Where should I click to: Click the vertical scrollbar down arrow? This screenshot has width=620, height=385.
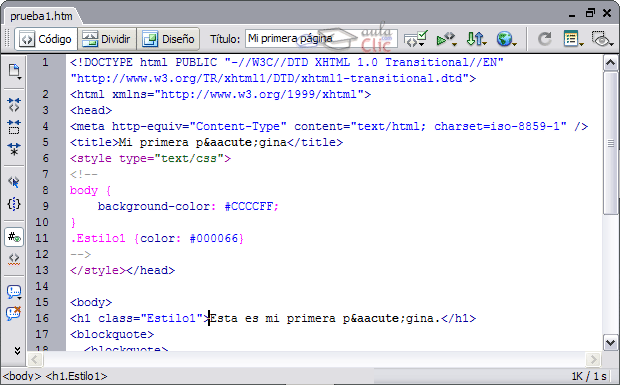click(x=610, y=343)
